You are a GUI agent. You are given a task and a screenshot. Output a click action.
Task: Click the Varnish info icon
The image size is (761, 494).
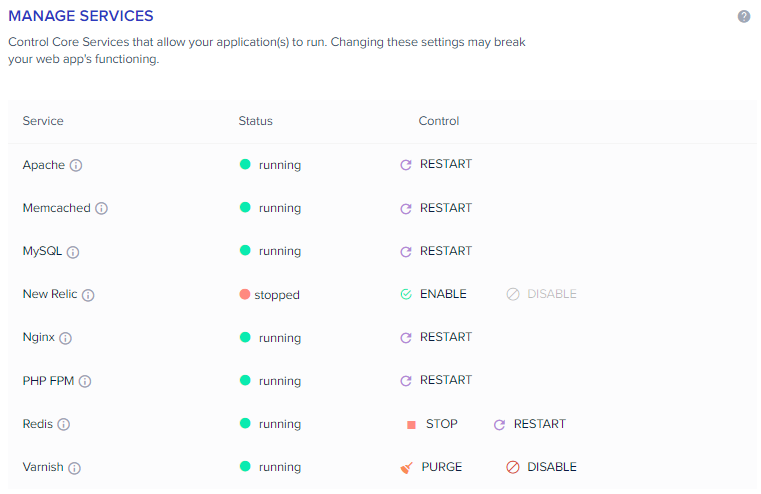74,468
